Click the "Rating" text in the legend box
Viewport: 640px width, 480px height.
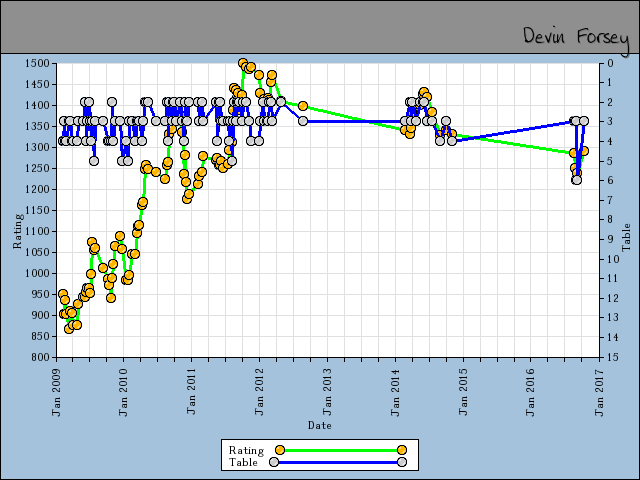(x=246, y=450)
